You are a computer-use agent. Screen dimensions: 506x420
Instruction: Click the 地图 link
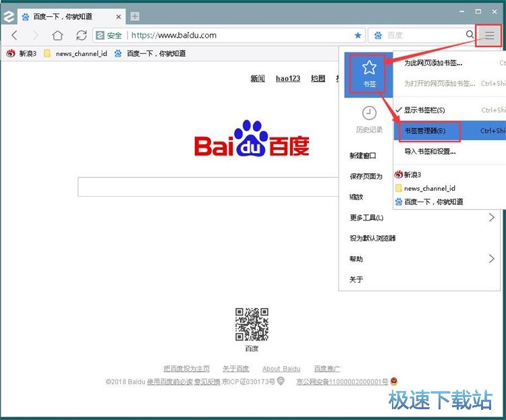pos(318,78)
